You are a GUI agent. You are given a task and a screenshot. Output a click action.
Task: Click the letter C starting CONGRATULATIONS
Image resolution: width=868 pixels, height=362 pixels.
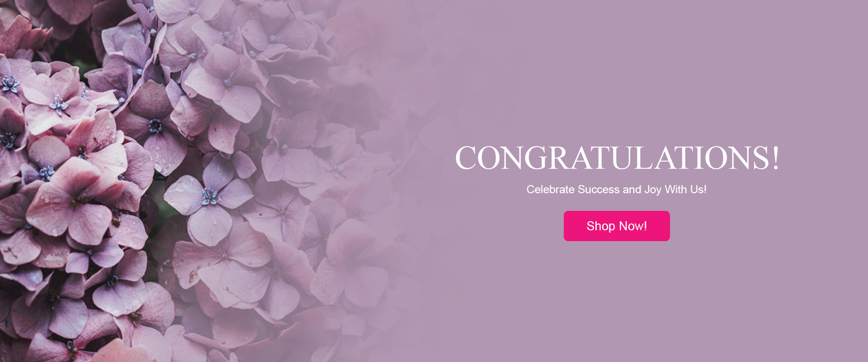point(465,157)
